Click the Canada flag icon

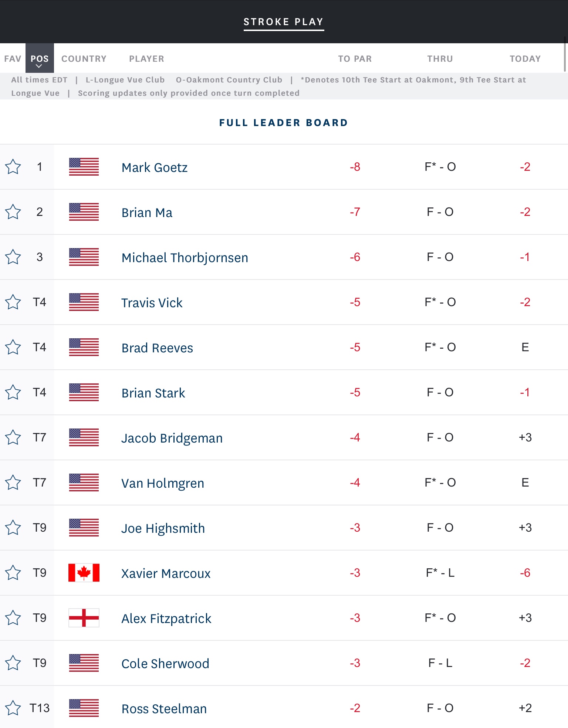(x=84, y=573)
